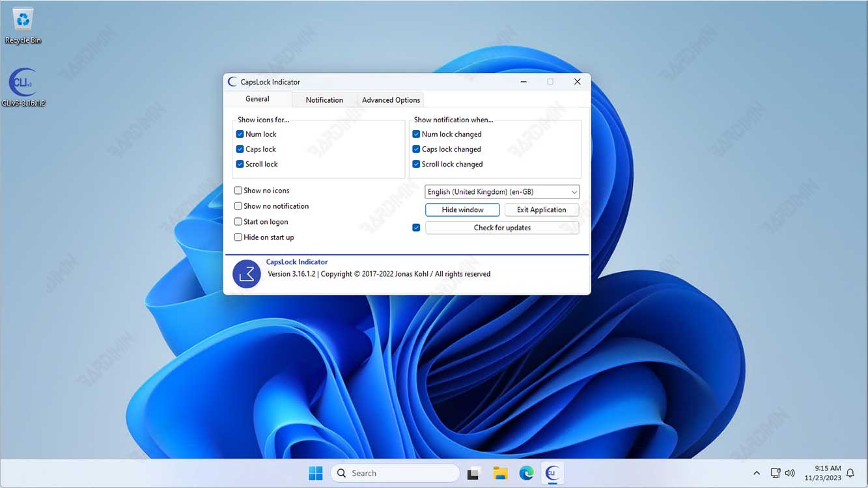
Task: Uncheck the Caps lock icon checkbox
Action: click(x=240, y=149)
